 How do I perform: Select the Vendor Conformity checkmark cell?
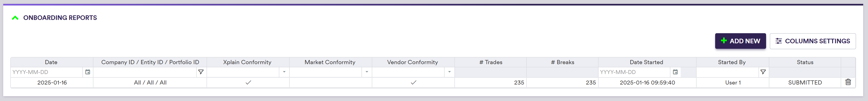tap(413, 82)
